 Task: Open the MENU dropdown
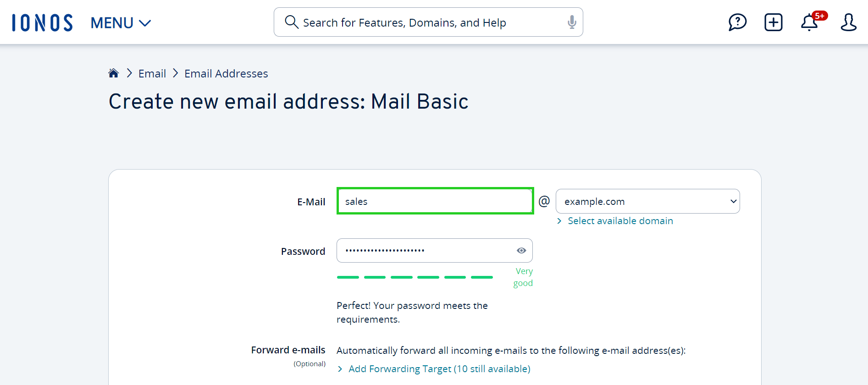(x=121, y=23)
